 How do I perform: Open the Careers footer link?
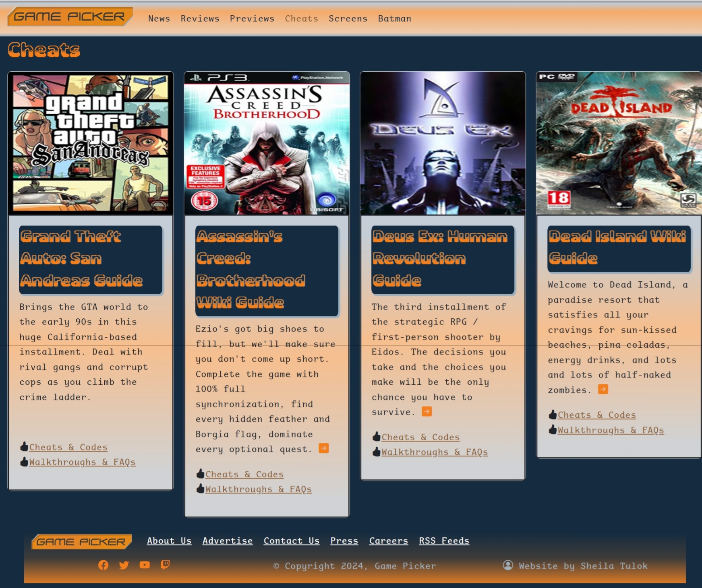(x=389, y=541)
